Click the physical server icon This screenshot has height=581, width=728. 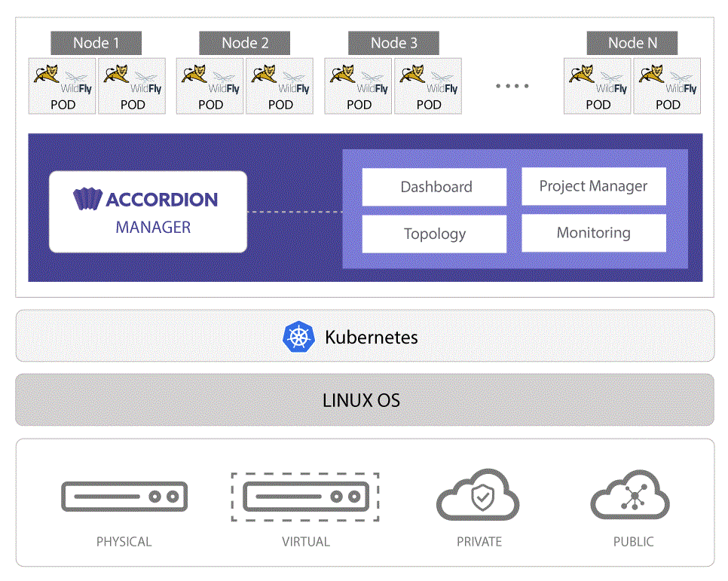pyautogui.click(x=124, y=497)
